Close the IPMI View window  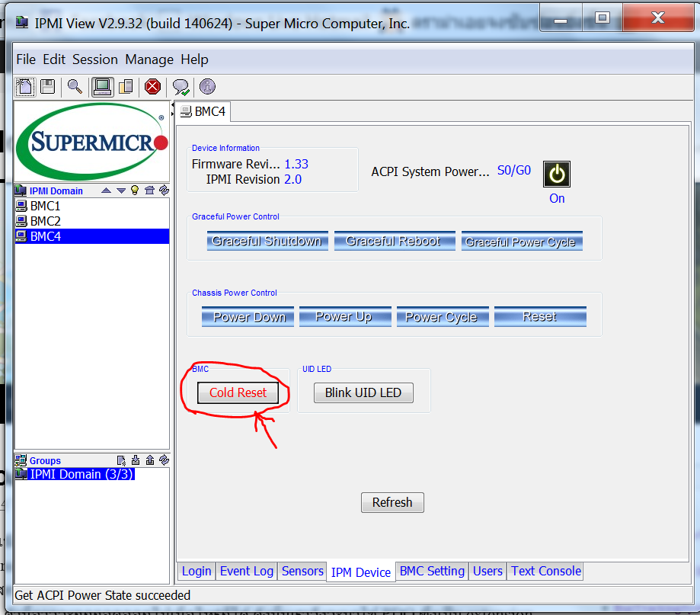point(658,18)
